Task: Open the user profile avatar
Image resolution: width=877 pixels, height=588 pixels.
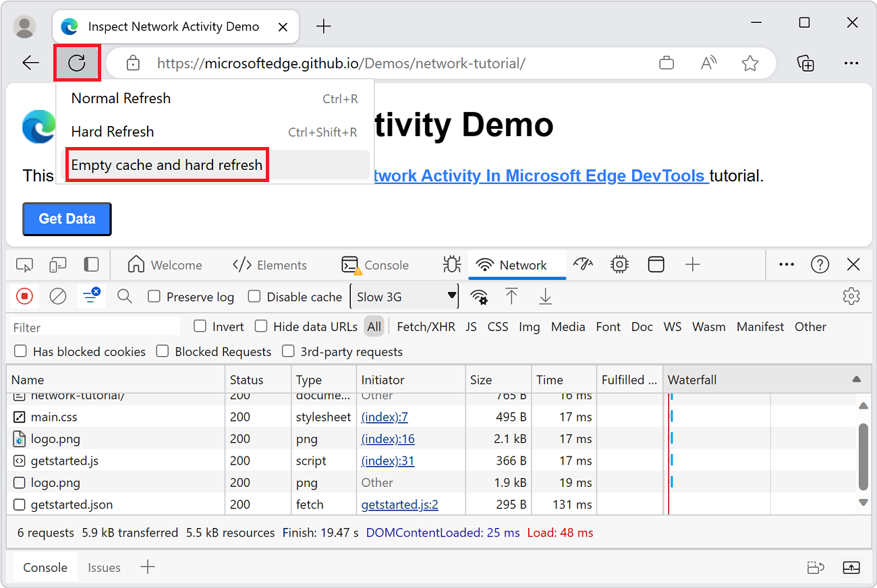Action: (25, 26)
